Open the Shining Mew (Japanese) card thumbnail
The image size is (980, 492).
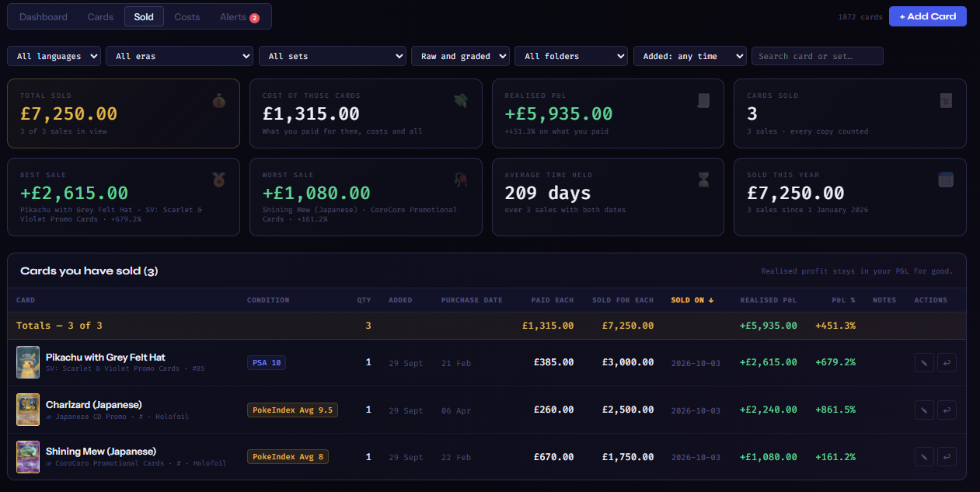click(28, 456)
